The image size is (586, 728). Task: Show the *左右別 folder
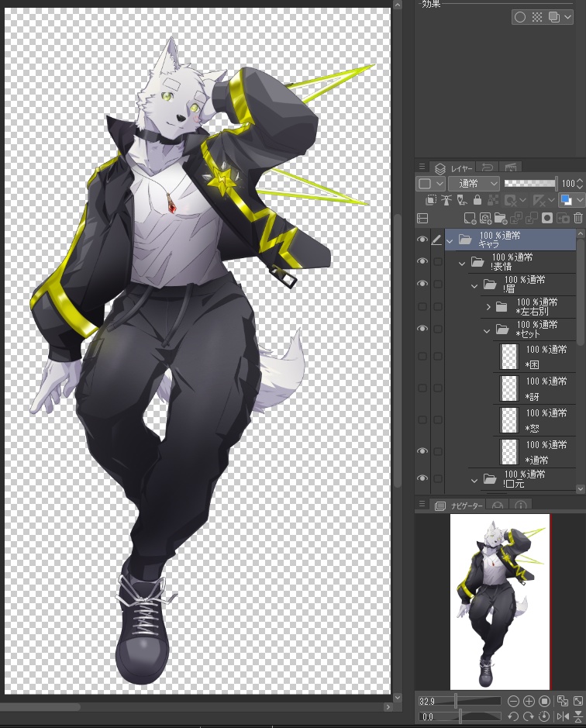coord(422,306)
